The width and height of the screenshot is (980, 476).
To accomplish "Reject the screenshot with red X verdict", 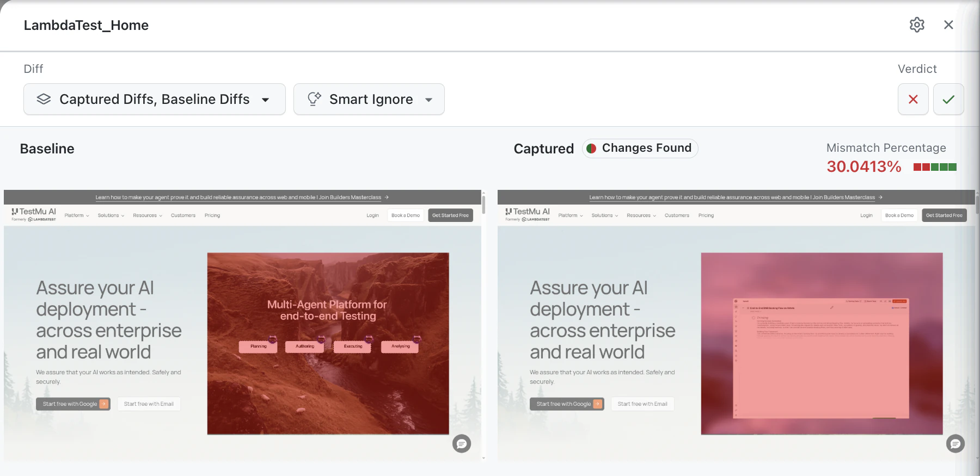I will tap(913, 99).
